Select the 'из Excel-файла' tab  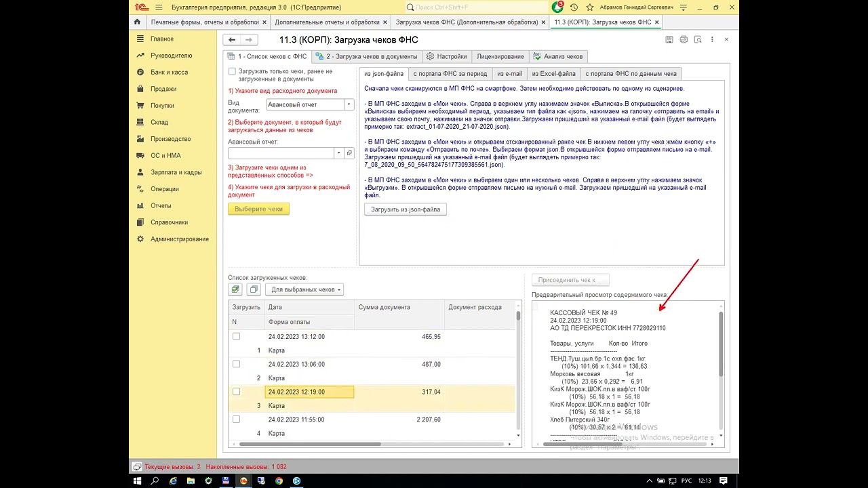(x=553, y=73)
